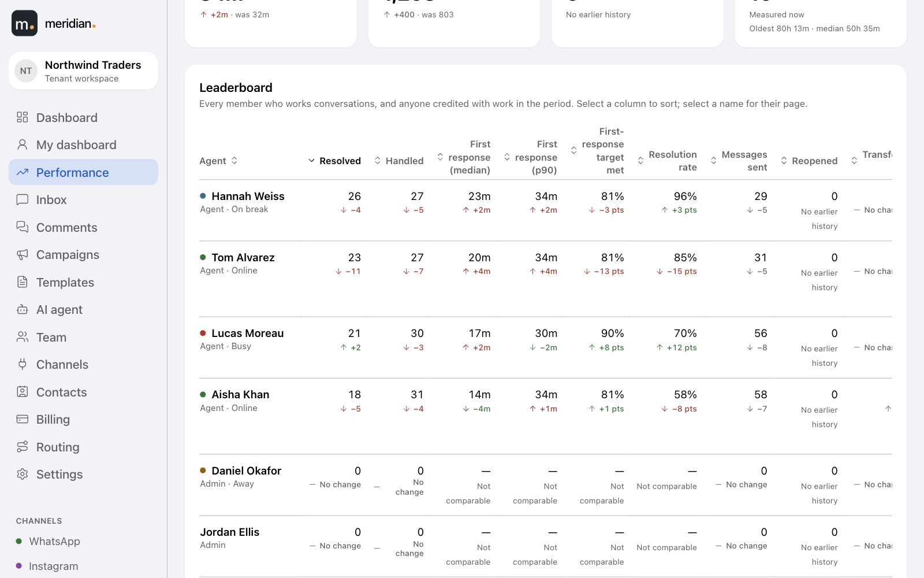
Task: Sort leaderboard by Resolved column
Action: click(x=334, y=161)
